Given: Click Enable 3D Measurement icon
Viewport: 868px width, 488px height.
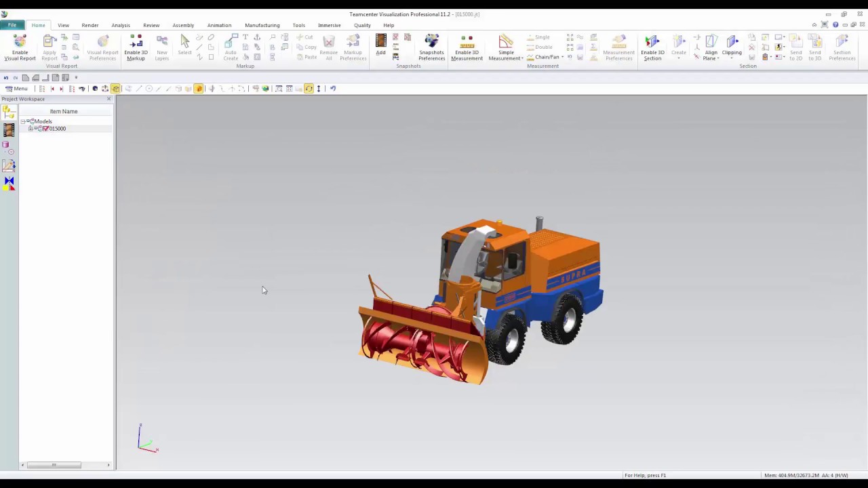Looking at the screenshot, I should point(467,42).
